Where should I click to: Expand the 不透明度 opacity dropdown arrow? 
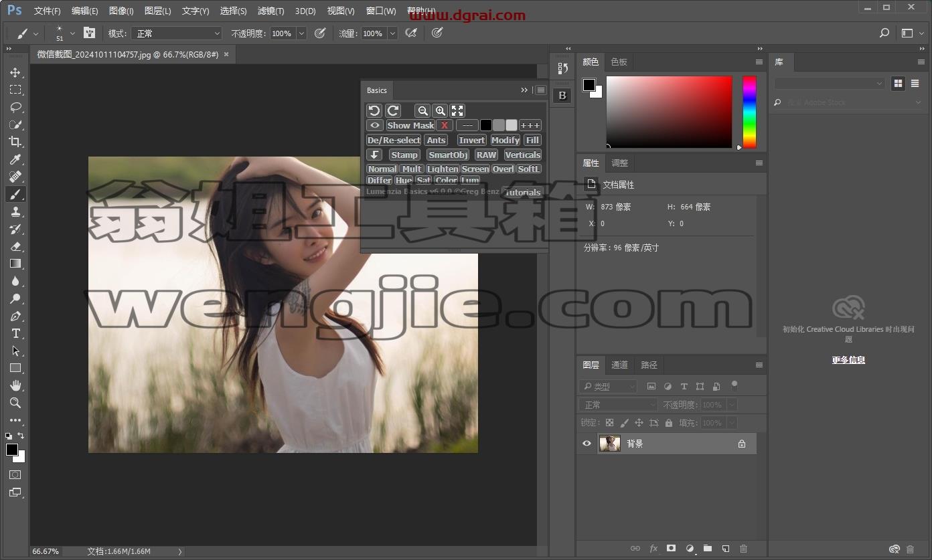tap(301, 33)
